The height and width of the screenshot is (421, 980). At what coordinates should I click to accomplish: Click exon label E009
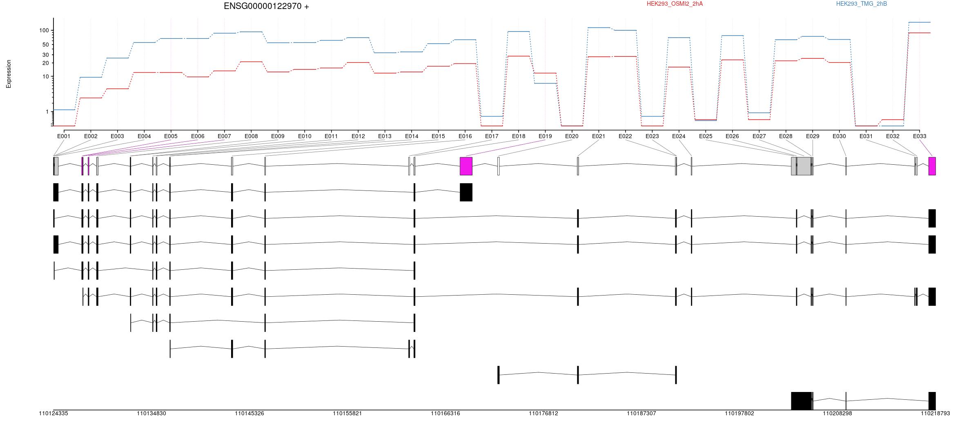pos(278,137)
